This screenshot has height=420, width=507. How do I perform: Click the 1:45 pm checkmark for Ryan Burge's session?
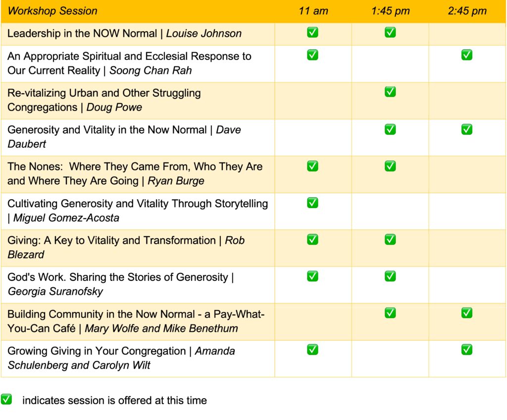(x=390, y=166)
